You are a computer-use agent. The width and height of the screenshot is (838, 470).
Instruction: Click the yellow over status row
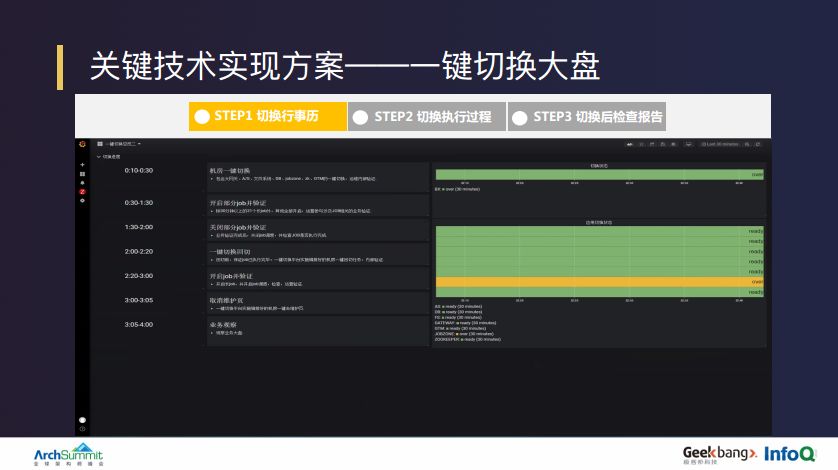pyautogui.click(x=600, y=282)
